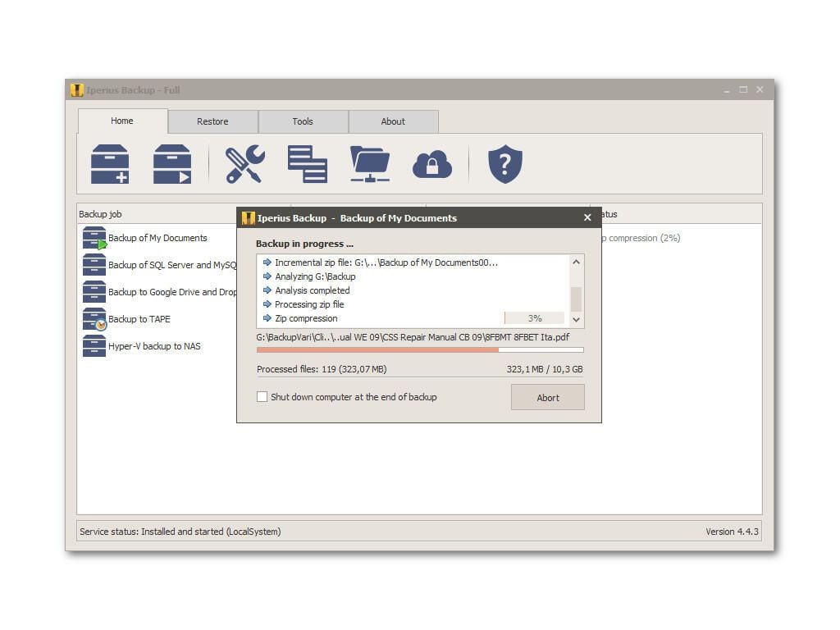840x630 pixels.
Task: Click 'Processed files: 119' text
Action: (x=322, y=369)
